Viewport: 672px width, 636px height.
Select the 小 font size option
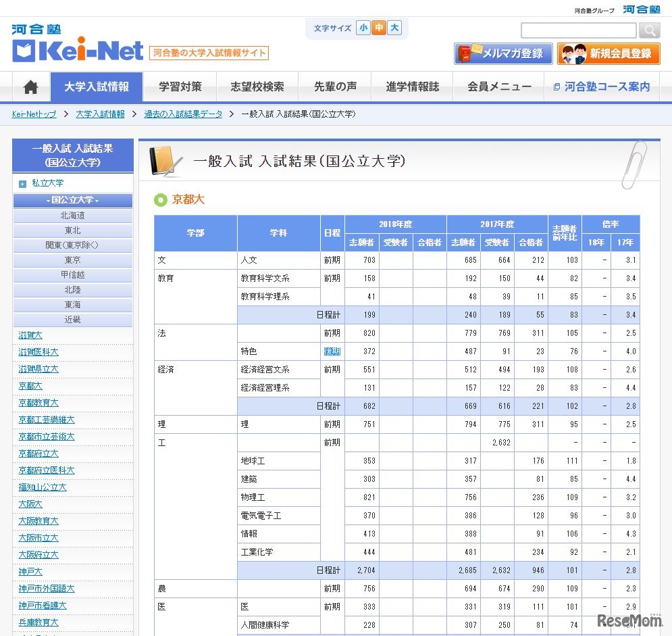coord(363,28)
